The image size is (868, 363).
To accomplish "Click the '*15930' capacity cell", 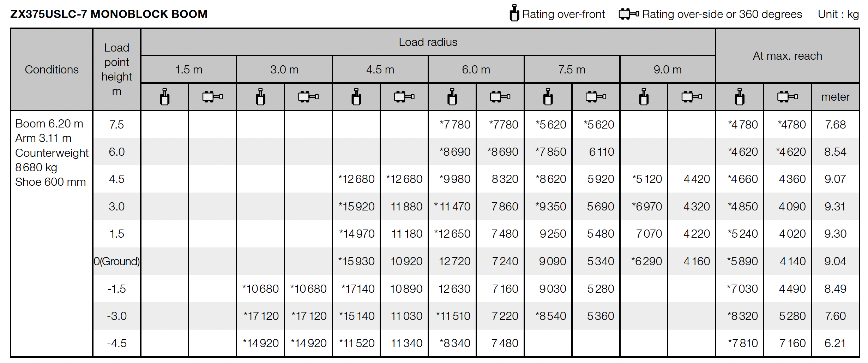I will (356, 261).
